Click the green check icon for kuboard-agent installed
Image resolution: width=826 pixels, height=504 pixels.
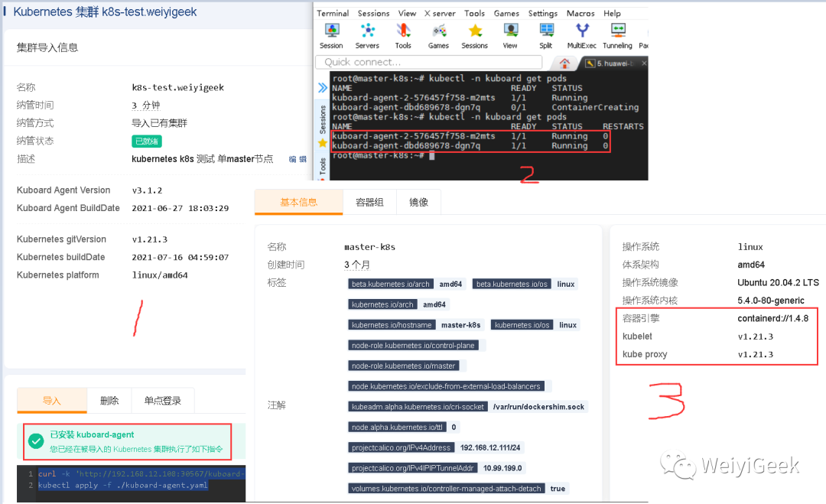tap(36, 441)
